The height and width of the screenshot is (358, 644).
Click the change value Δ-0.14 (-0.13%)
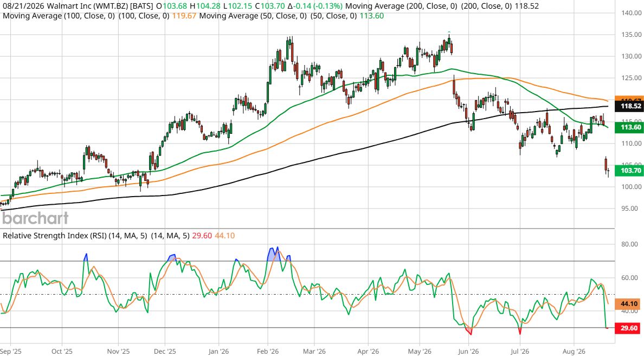(315, 6)
